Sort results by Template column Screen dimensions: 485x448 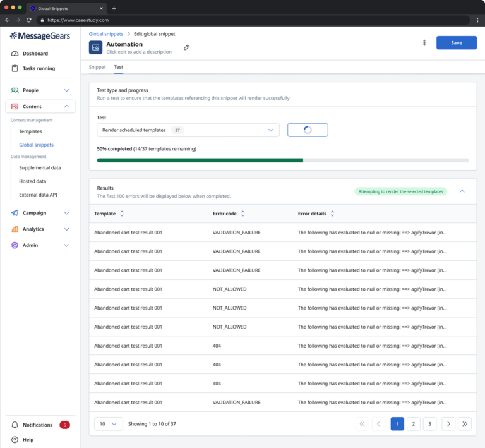coord(122,214)
